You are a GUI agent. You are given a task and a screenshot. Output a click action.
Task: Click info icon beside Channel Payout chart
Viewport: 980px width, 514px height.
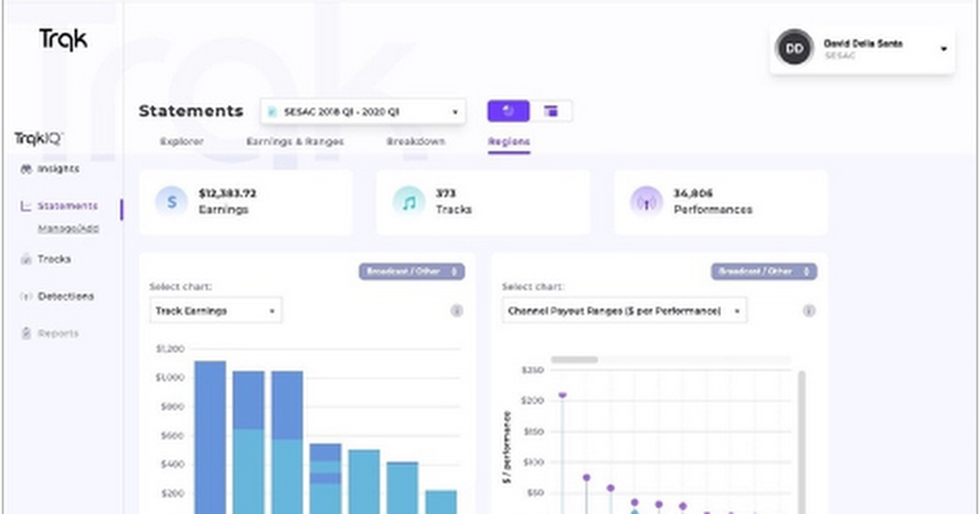click(809, 311)
